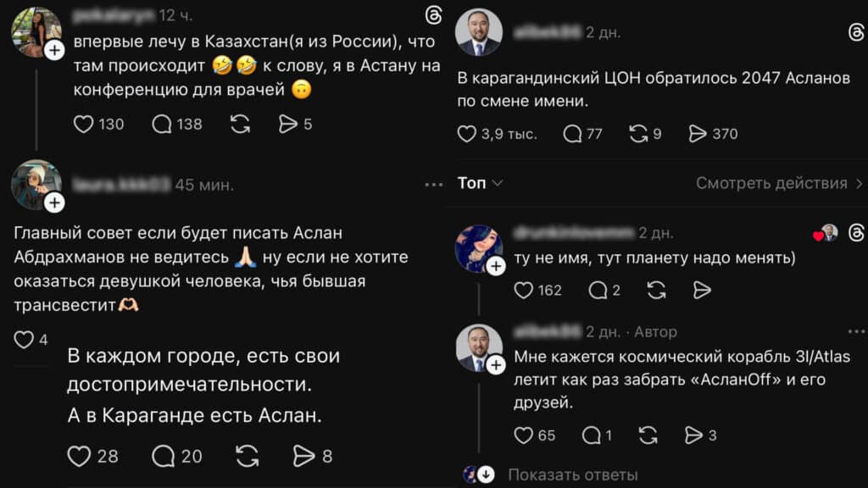868x488 pixels.
Task: Like the reply with 162 likes
Action: (x=525, y=290)
